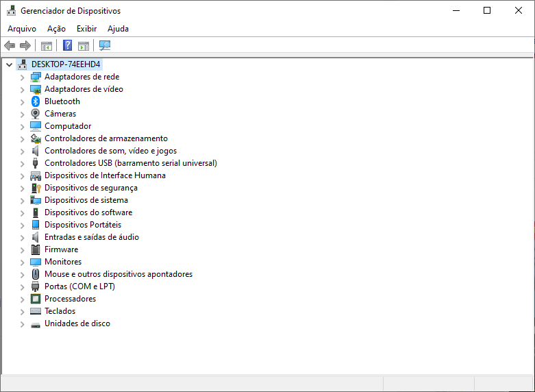Select the Dispositivos de segurança label

click(x=91, y=188)
